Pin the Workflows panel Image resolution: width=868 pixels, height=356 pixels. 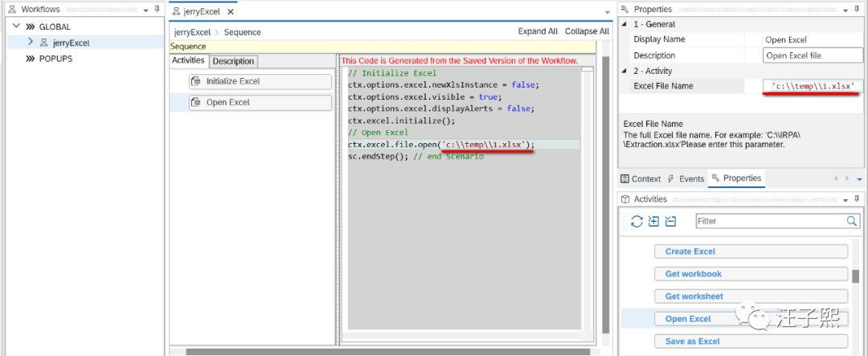pos(158,10)
